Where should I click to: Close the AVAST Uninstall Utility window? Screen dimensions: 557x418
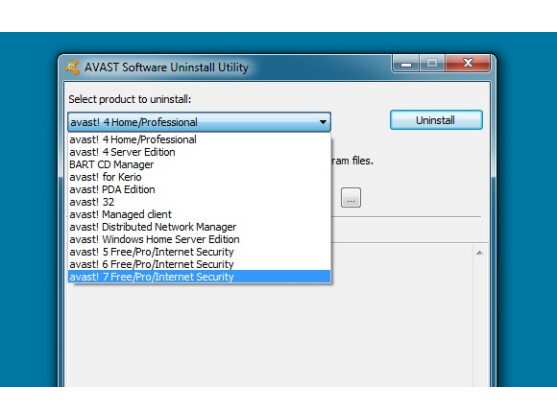(468, 64)
